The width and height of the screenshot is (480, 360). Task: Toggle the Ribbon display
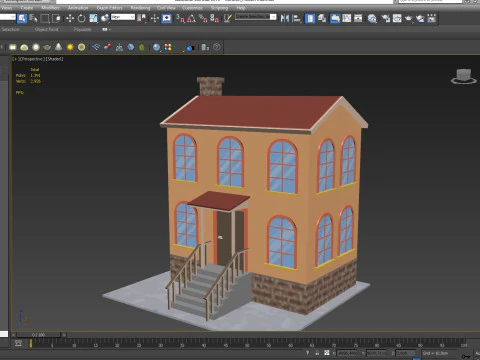click(335, 18)
